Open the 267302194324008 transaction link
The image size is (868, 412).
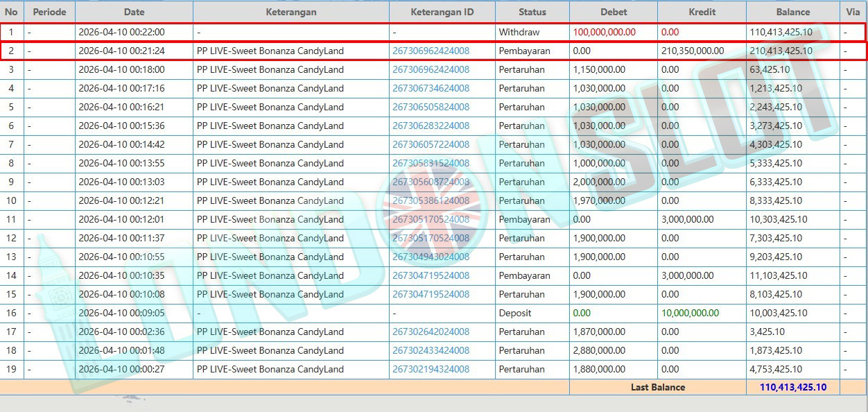tap(431, 369)
